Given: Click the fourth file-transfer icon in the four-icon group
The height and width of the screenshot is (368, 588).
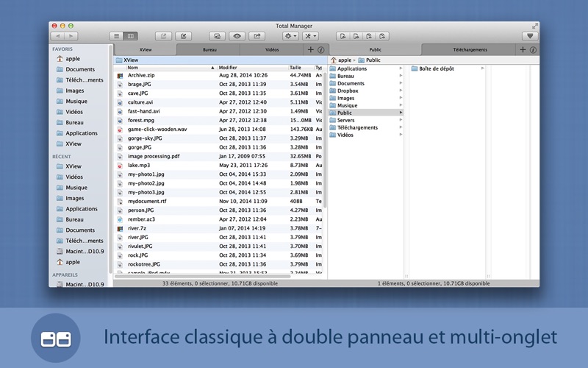Looking at the screenshot, I should pos(382,36).
